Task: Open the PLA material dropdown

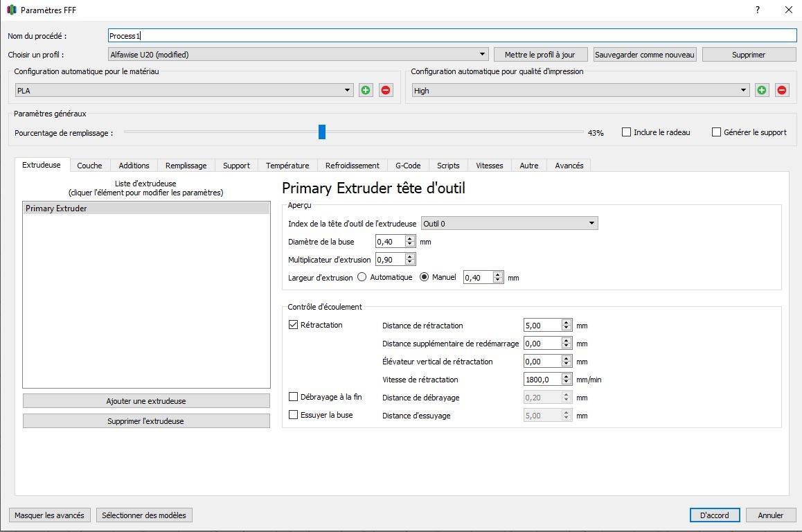Action: pyautogui.click(x=185, y=91)
